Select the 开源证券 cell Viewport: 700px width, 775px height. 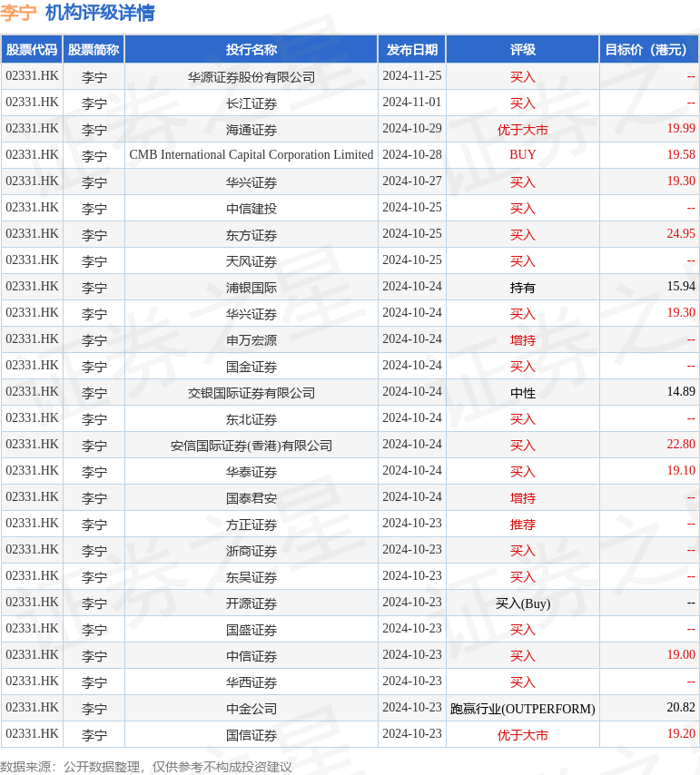tap(251, 603)
